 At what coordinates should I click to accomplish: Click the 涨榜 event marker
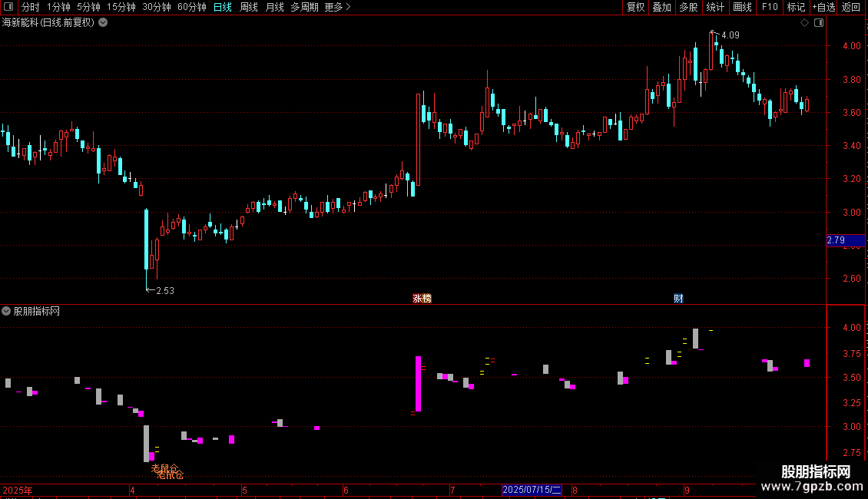(422, 298)
